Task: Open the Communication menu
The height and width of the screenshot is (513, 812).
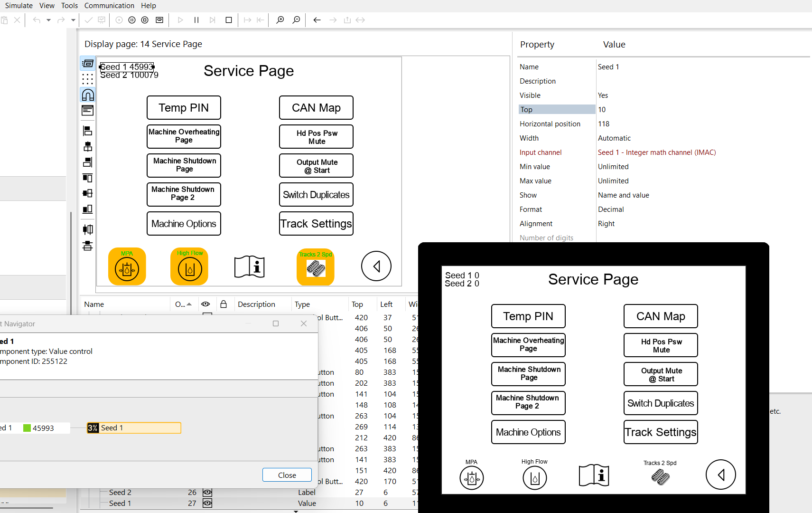Action: [x=109, y=6]
